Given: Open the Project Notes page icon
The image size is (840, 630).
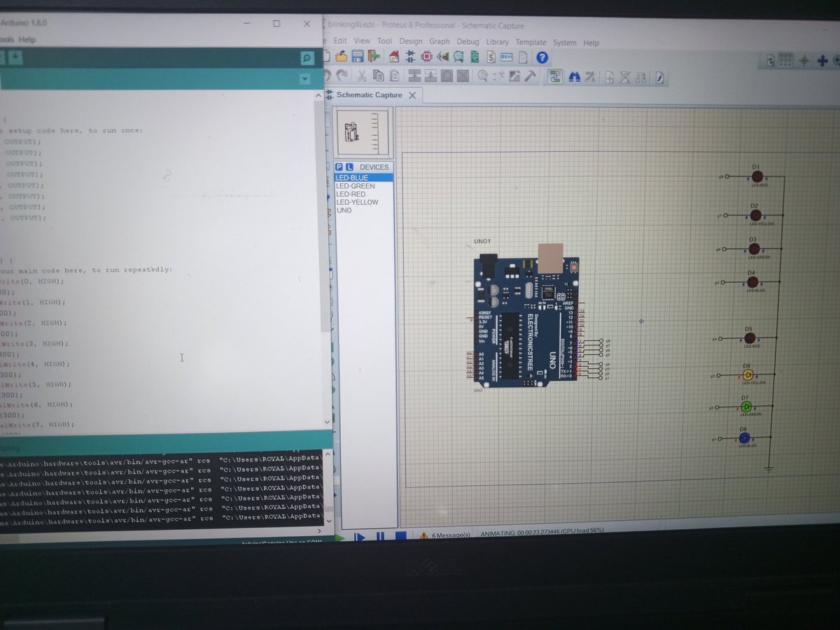Looking at the screenshot, I should click(x=523, y=57).
